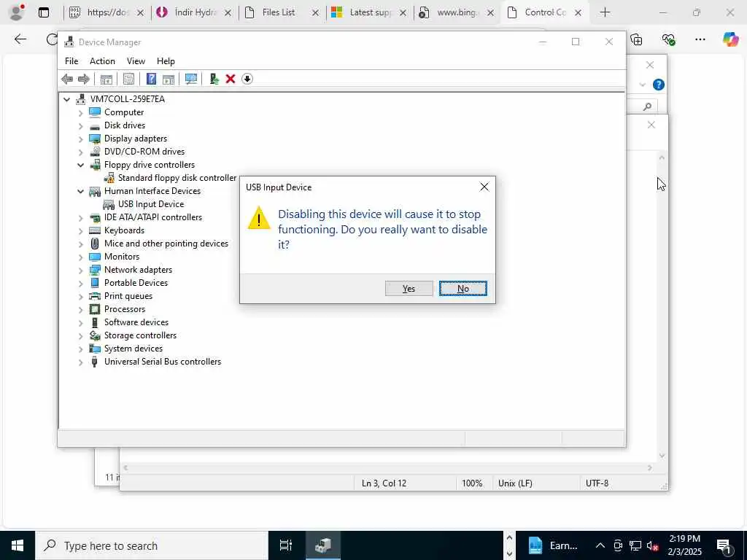
Task: Select the Standard floppy disk controller item
Action: coord(177,178)
